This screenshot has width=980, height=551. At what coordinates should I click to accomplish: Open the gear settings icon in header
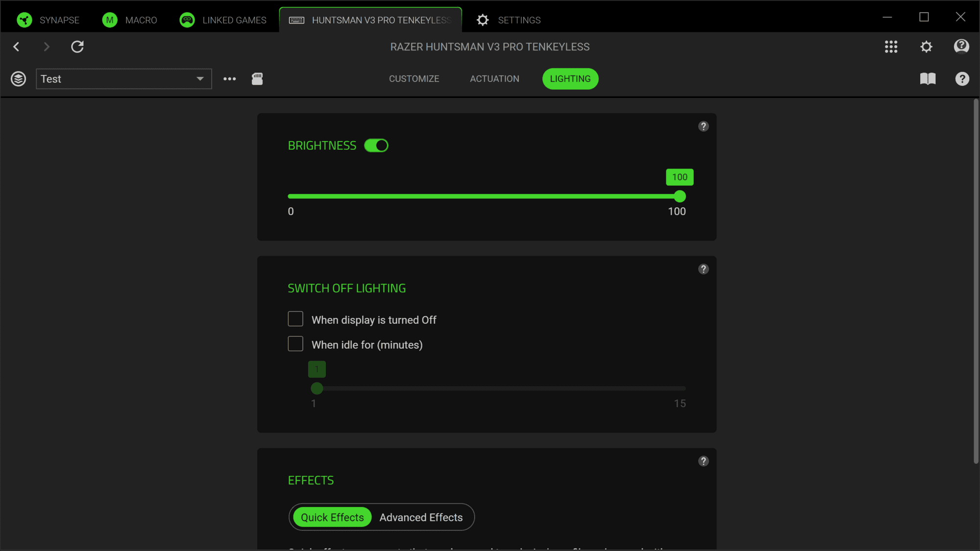tap(926, 47)
